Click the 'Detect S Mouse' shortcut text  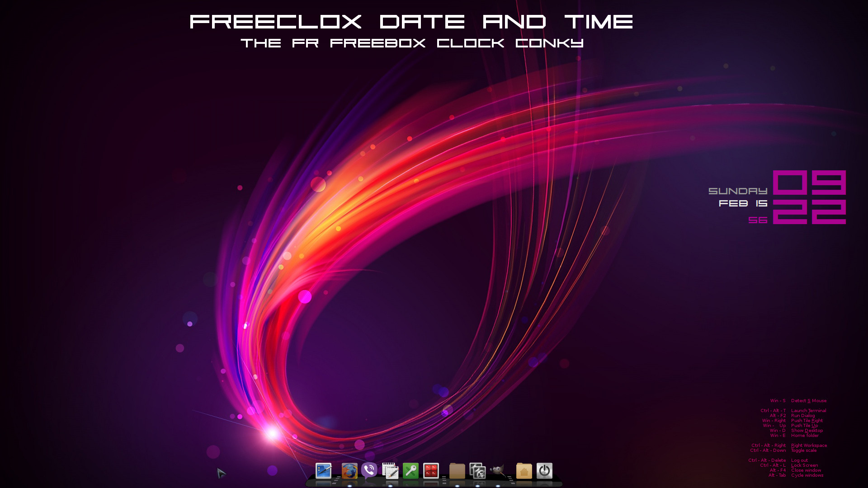tap(809, 401)
